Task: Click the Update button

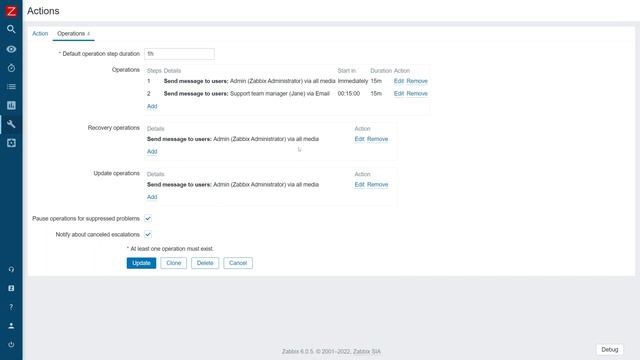Action: [x=141, y=263]
